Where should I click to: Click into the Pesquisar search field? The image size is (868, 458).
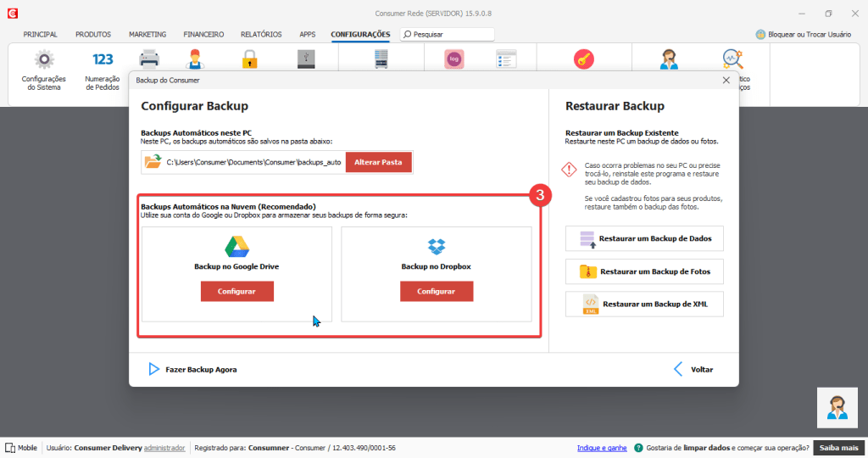[x=451, y=35]
